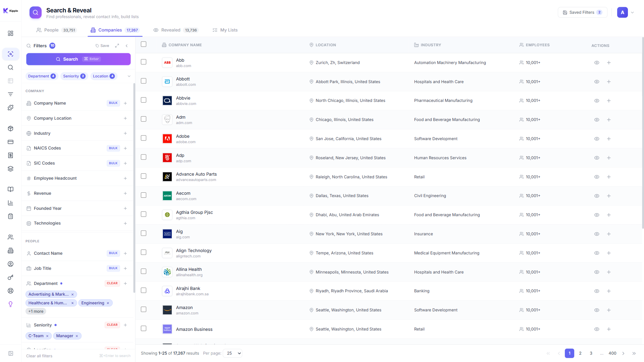Remove the Advertising & Mark... chip
The image size is (644, 362).
tap(72, 294)
